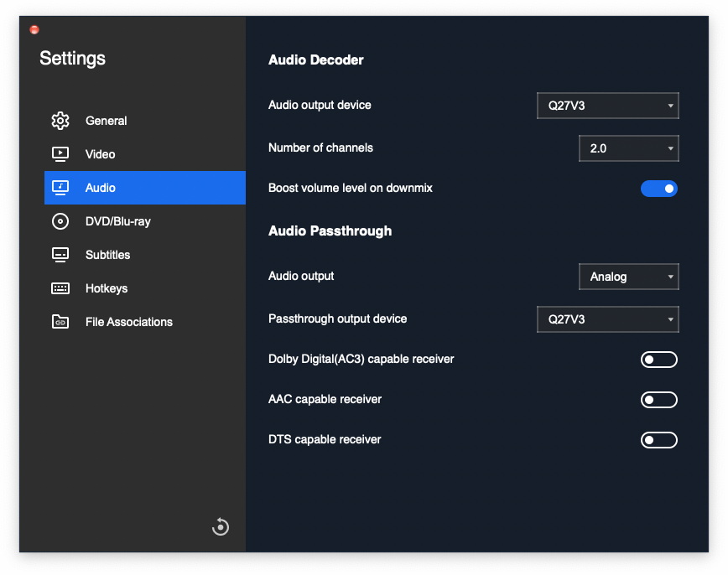The height and width of the screenshot is (575, 728).
Task: Go to File Associations settings
Action: [145, 322]
